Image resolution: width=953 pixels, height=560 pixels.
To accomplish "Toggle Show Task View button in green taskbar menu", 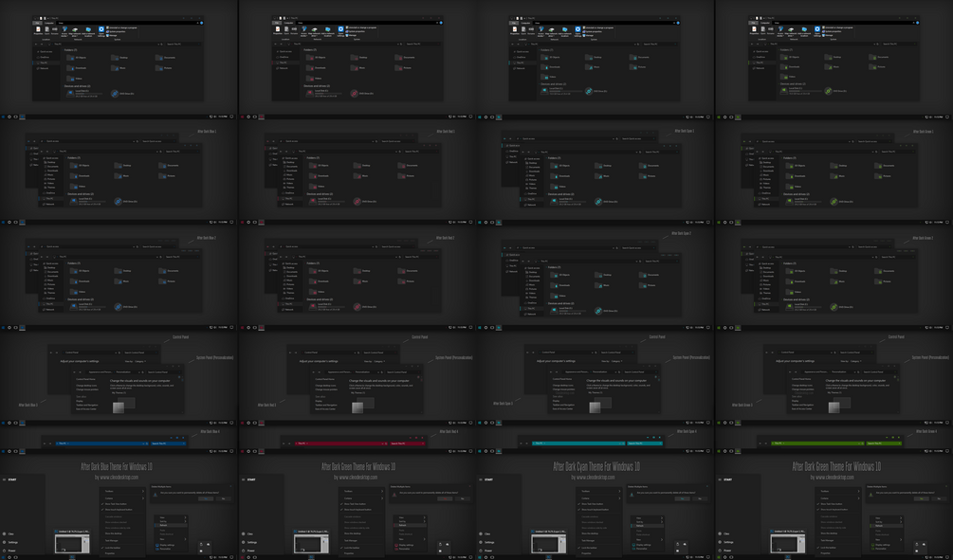I will pos(838,504).
